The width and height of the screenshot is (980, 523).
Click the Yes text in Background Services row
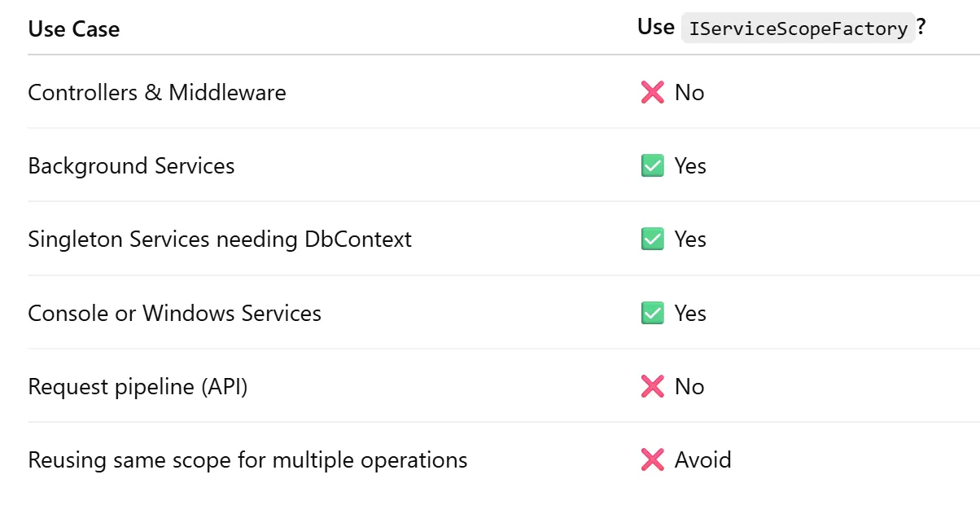click(x=690, y=166)
